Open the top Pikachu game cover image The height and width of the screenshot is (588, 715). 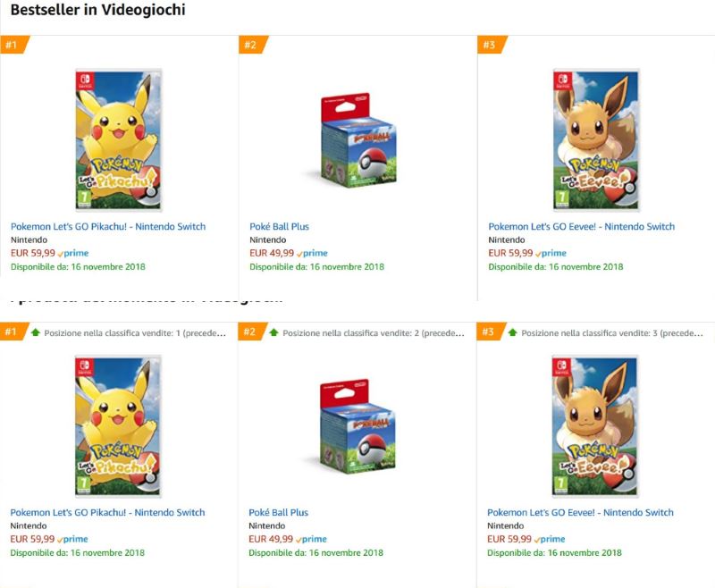118,139
